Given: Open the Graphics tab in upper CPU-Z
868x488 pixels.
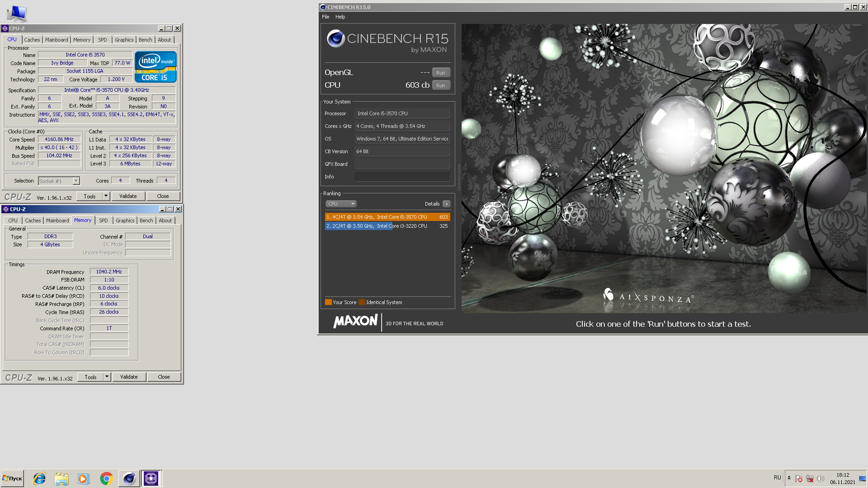Looking at the screenshot, I should (124, 40).
